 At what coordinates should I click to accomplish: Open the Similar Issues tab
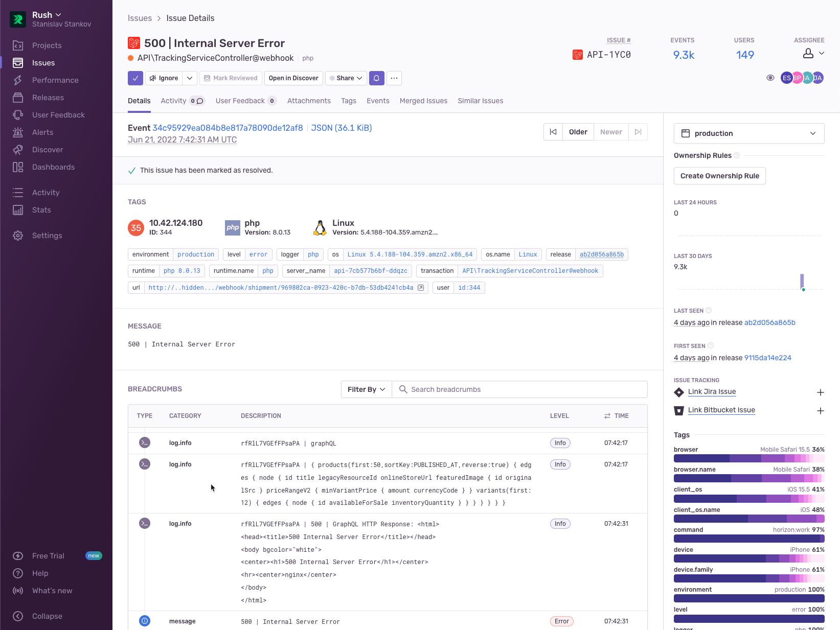pos(480,101)
